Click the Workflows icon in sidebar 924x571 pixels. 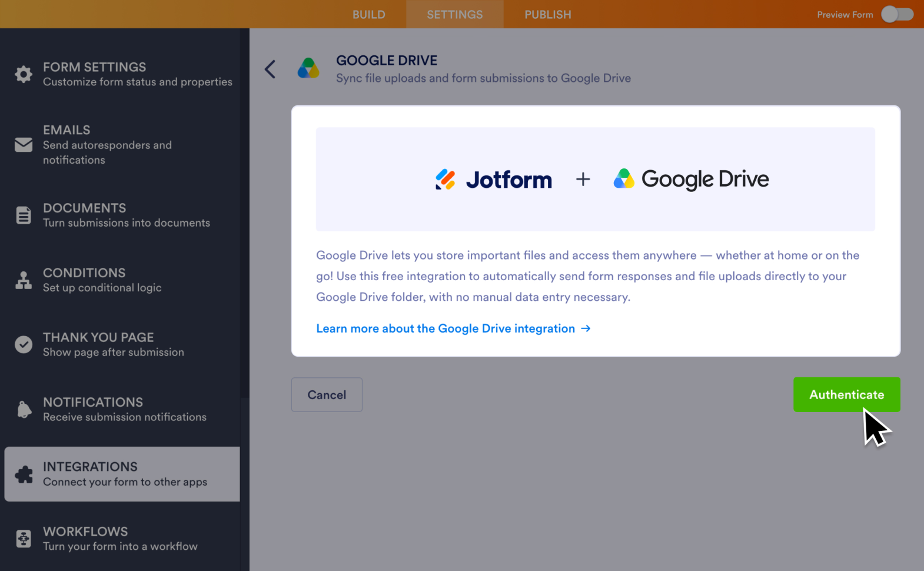pyautogui.click(x=24, y=539)
